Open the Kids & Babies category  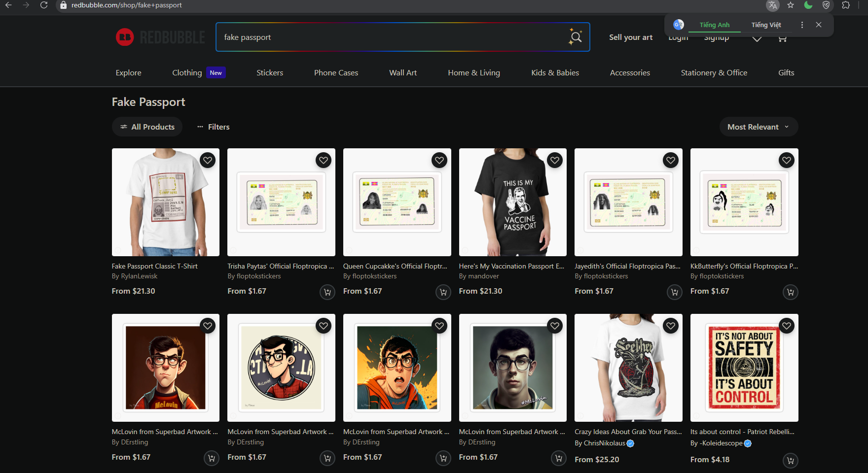555,72
